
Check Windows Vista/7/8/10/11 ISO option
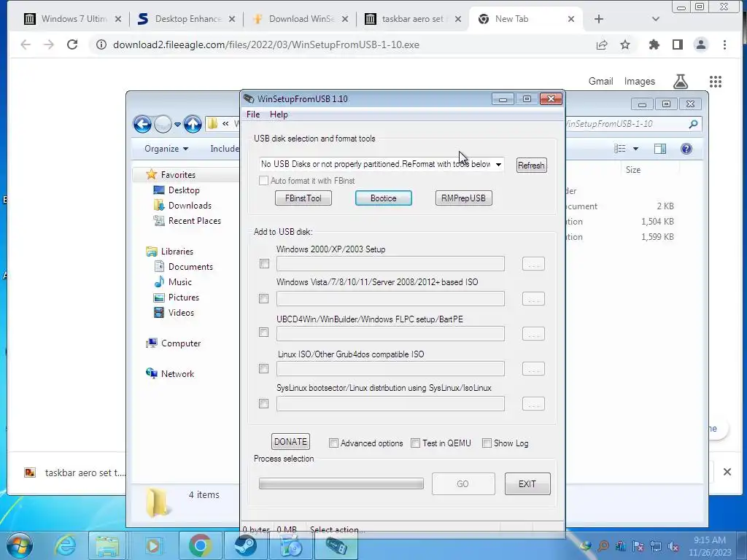click(x=263, y=298)
